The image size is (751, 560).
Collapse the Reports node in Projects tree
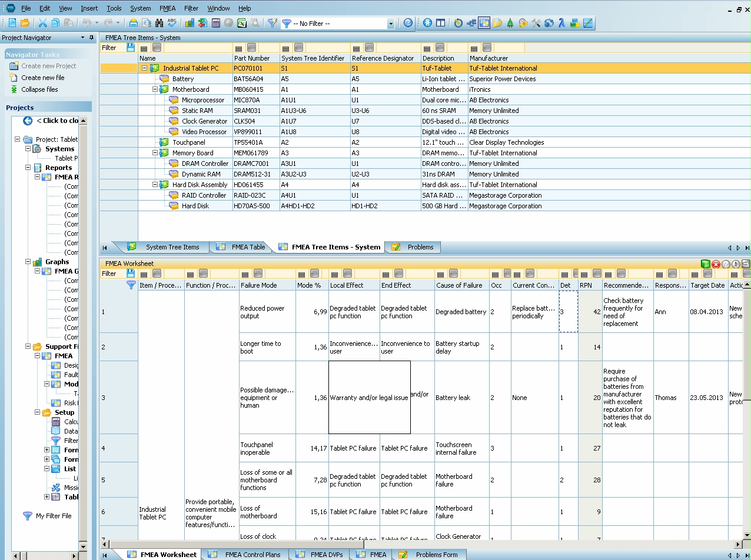(28, 168)
